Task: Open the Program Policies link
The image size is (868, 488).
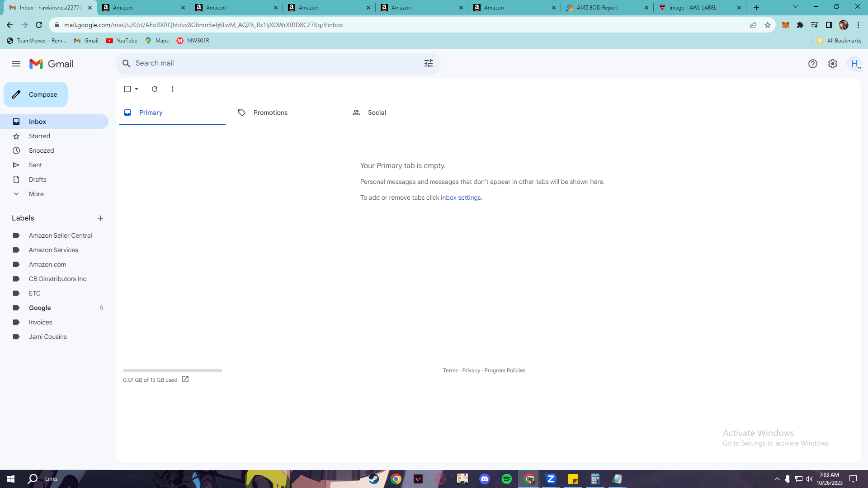Action: tap(505, 371)
